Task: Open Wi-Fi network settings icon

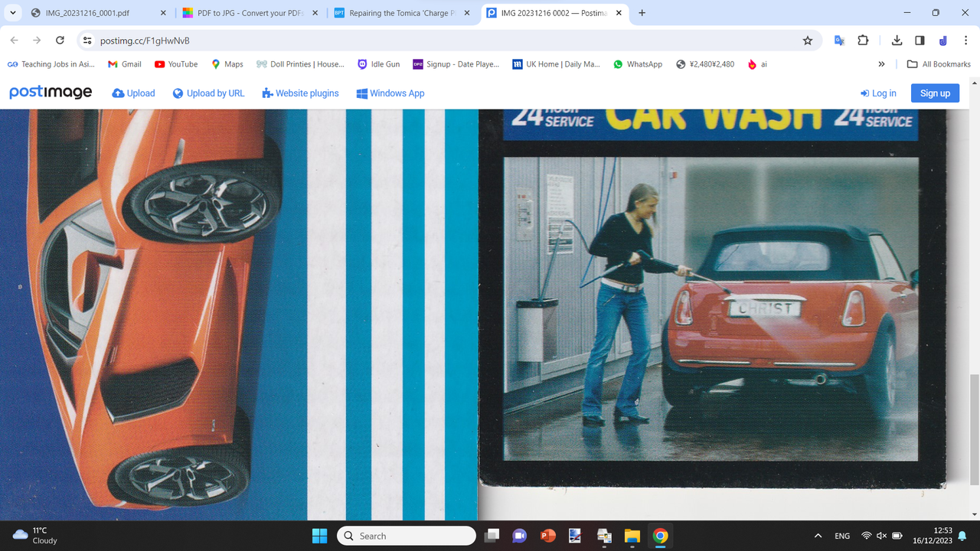Action: 867,536
